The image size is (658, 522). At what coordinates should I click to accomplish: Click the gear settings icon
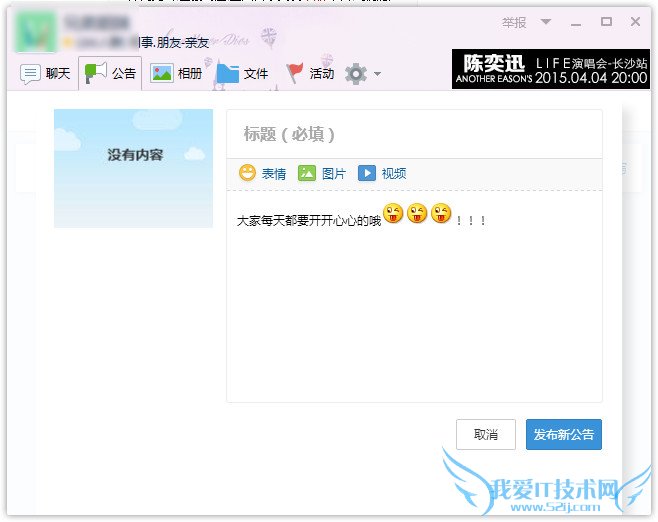pos(356,74)
